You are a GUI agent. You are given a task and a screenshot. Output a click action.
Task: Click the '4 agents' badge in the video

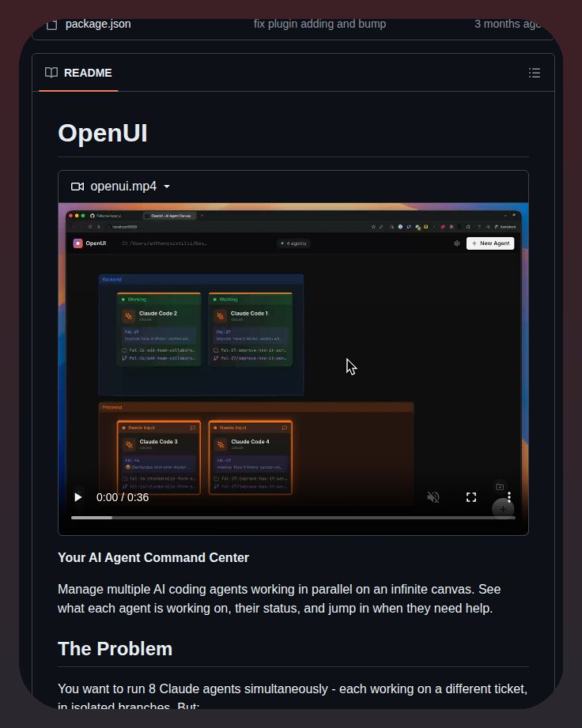click(x=293, y=243)
